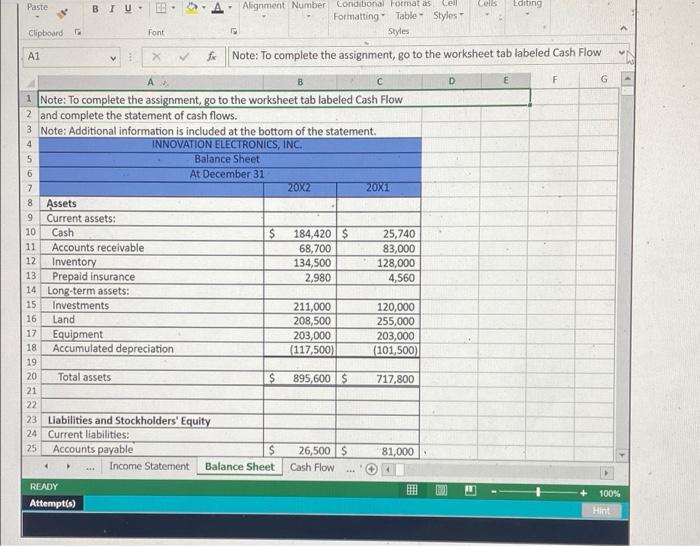Switch to Income Statement sheet tab

pos(149,466)
